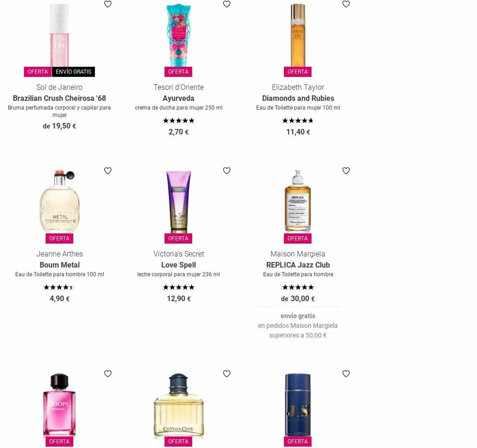Open Diamonds and Rubies product link
The width and height of the screenshot is (477, 448).
click(x=298, y=98)
